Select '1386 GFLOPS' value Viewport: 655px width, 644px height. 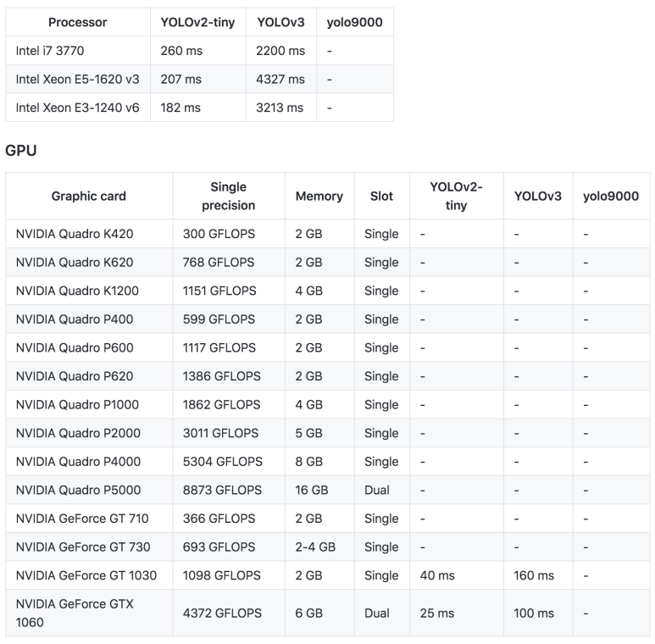(x=221, y=376)
